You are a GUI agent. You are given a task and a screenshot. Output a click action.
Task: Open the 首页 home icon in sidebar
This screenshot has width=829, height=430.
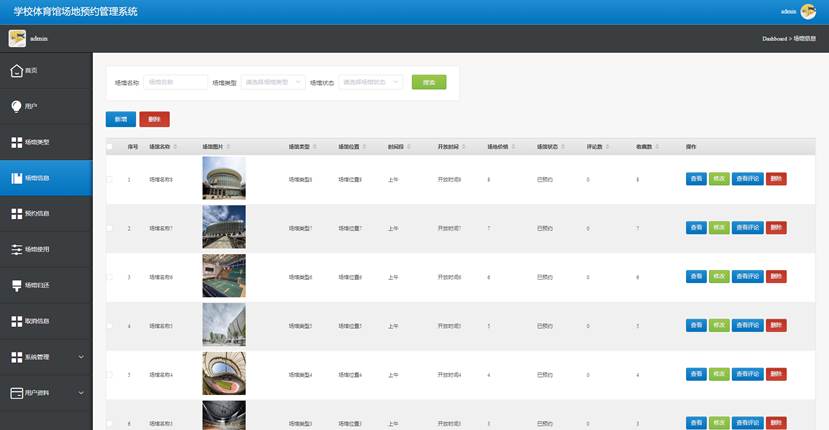(x=17, y=70)
